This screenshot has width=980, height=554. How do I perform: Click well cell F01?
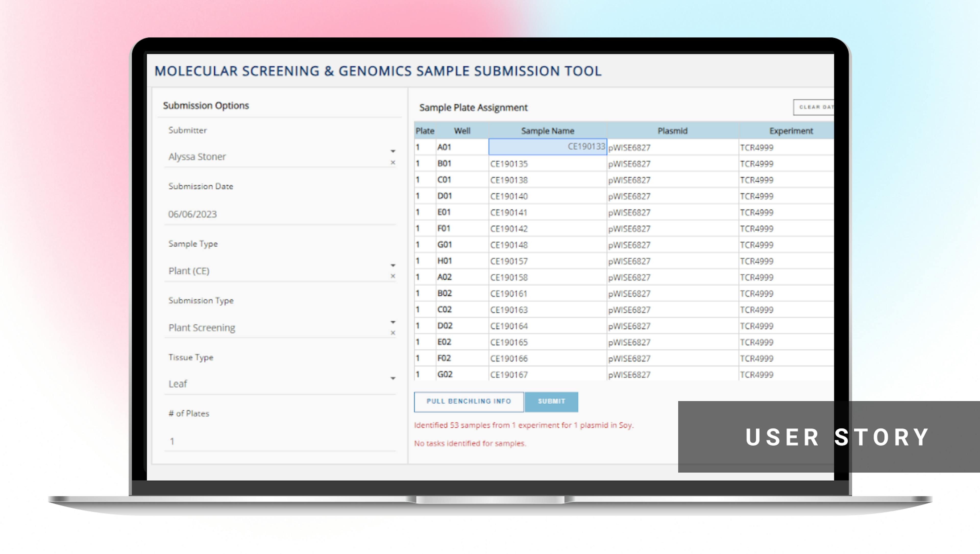462,229
